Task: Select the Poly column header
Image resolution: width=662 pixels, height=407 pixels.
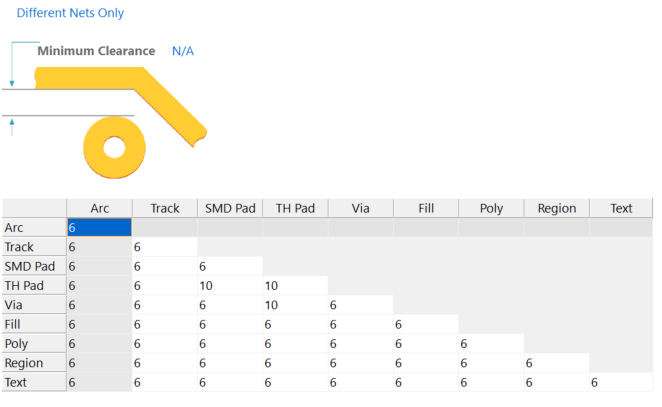Action: click(x=491, y=208)
